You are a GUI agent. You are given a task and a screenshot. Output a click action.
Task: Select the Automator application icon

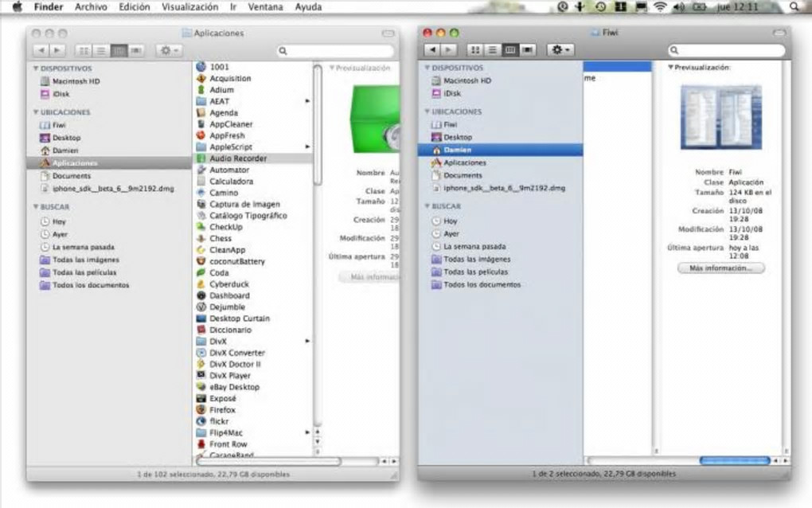point(201,170)
